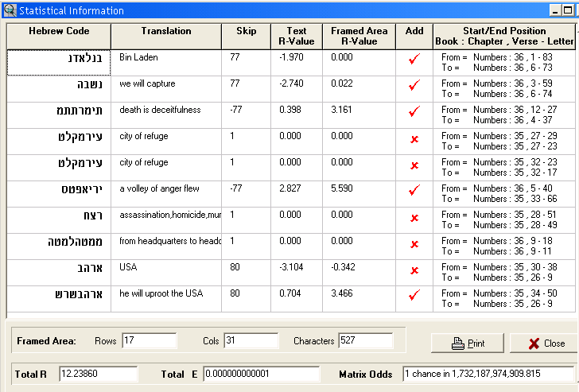Select the 'Bin Laden' translation cell
579x392 pixels.
pos(166,63)
